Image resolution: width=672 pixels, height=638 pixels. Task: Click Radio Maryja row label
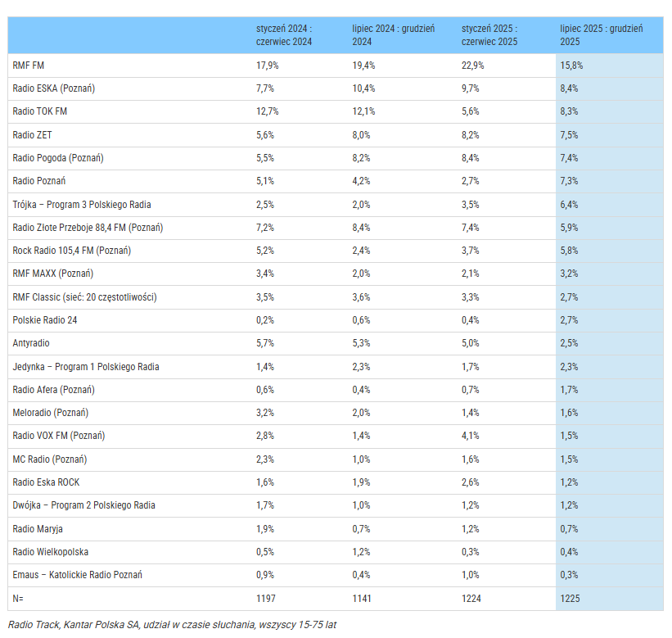[x=38, y=529]
